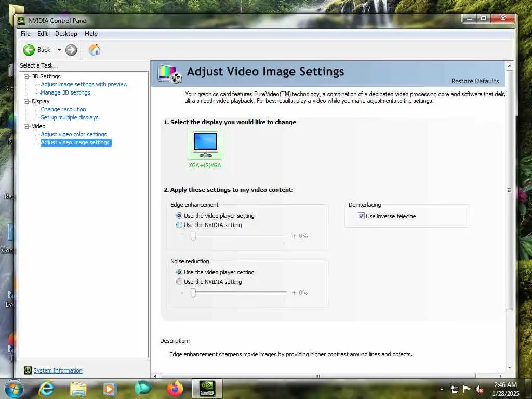This screenshot has width=532, height=399.
Task: Click the Edge enhancement slider thumb
Action: 193,236
